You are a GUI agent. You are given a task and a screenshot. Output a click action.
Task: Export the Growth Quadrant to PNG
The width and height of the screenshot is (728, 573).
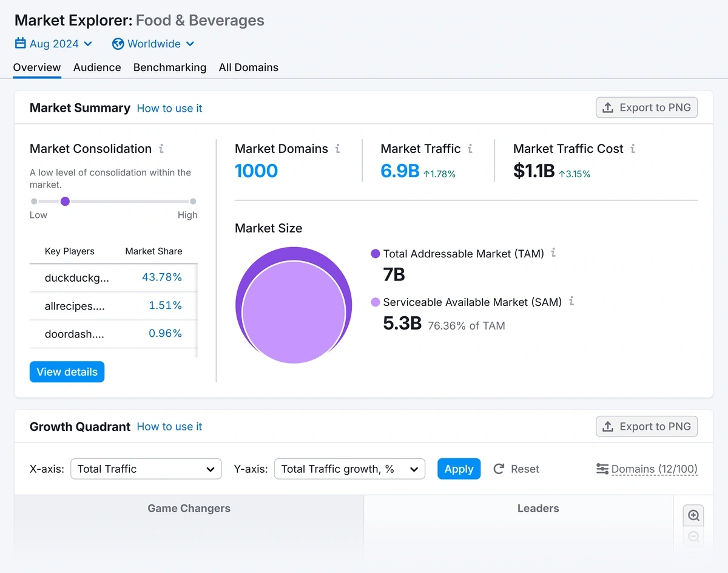647,426
